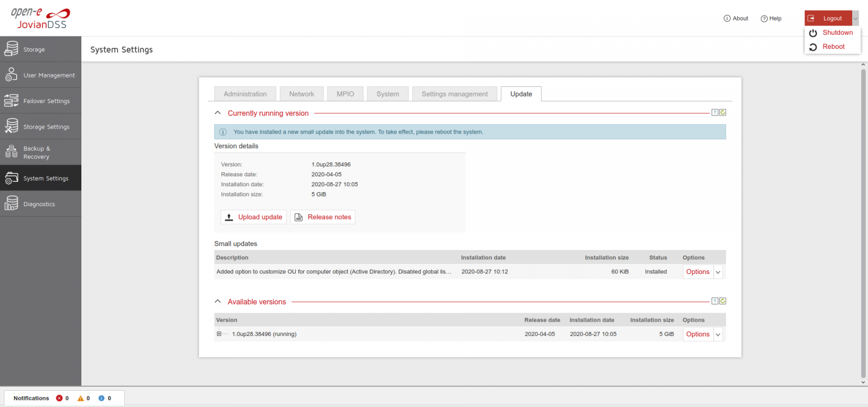The height and width of the screenshot is (407, 868).
Task: Open the dropdown arrow beside Logout
Action: [x=856, y=18]
